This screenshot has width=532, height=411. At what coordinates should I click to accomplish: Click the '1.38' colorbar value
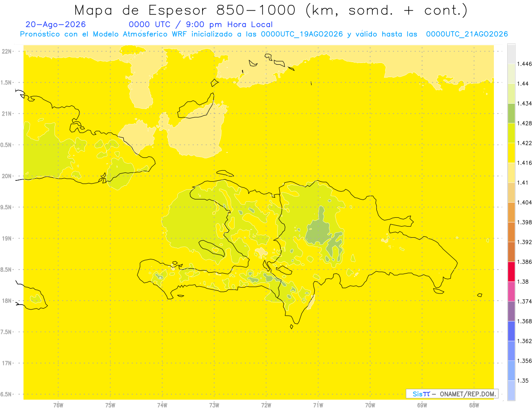[523, 282]
